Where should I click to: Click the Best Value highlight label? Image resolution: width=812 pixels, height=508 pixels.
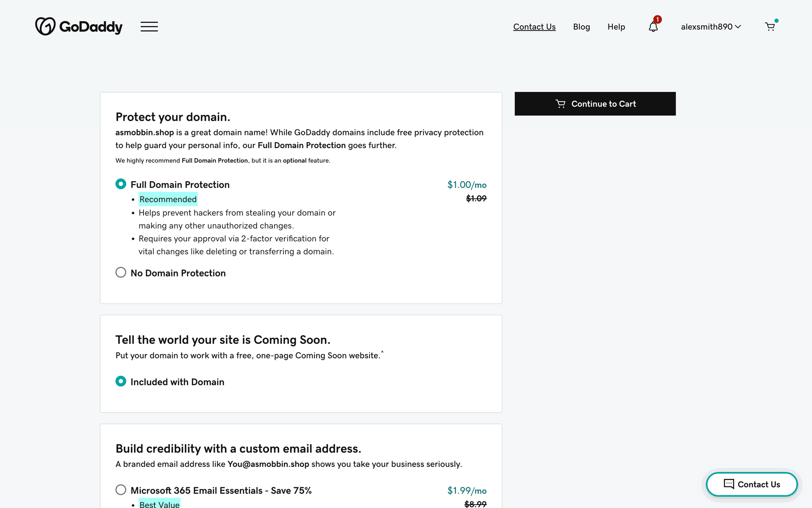point(159,504)
